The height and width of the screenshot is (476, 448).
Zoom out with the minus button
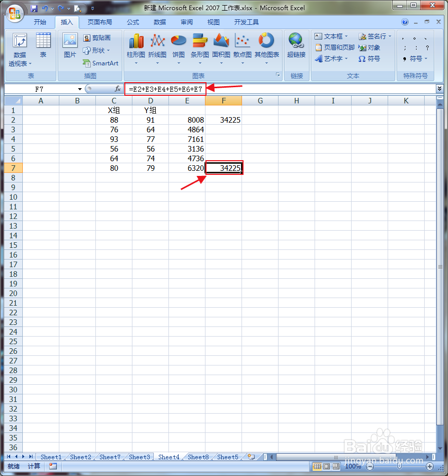tap(370, 466)
